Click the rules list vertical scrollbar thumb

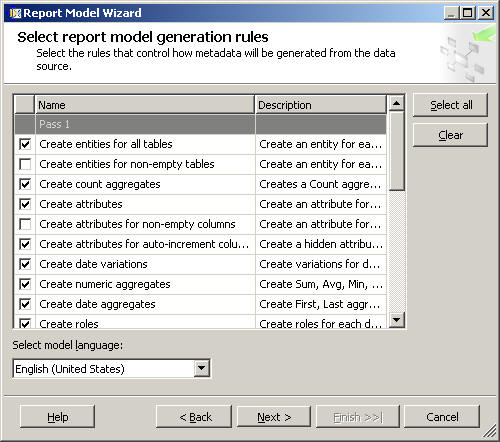click(x=396, y=151)
